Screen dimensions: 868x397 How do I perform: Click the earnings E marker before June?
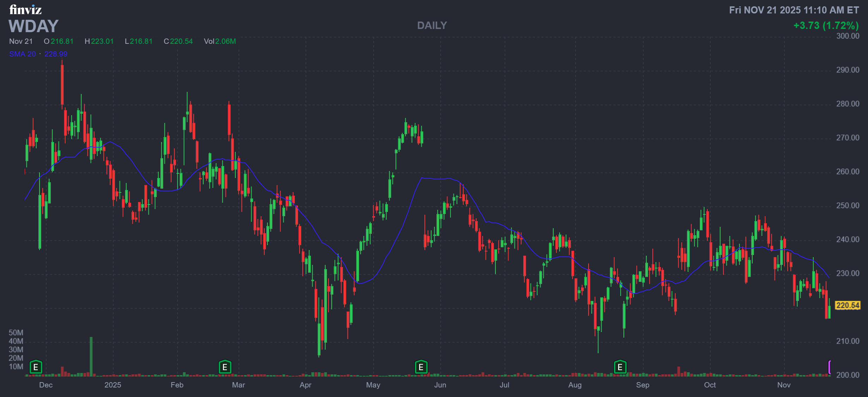(x=421, y=367)
